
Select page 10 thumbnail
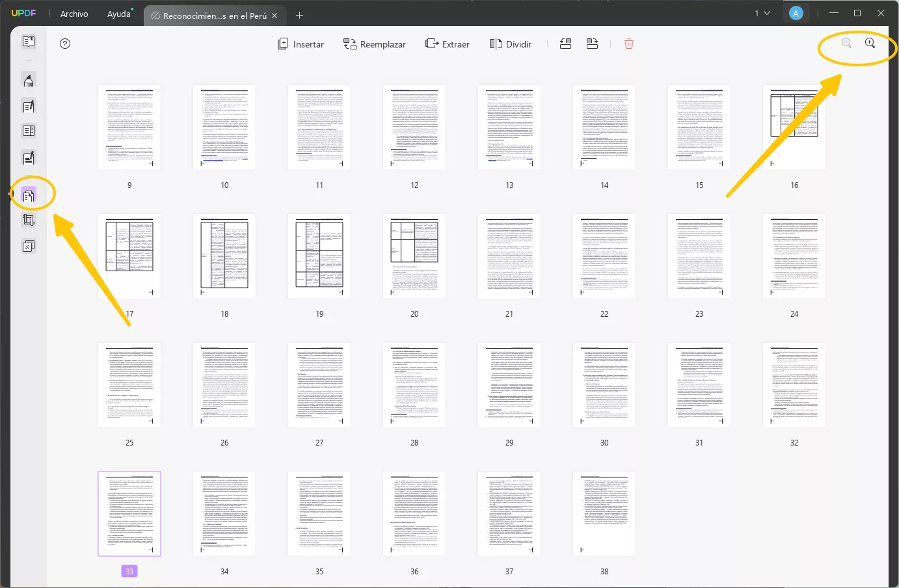(x=224, y=127)
